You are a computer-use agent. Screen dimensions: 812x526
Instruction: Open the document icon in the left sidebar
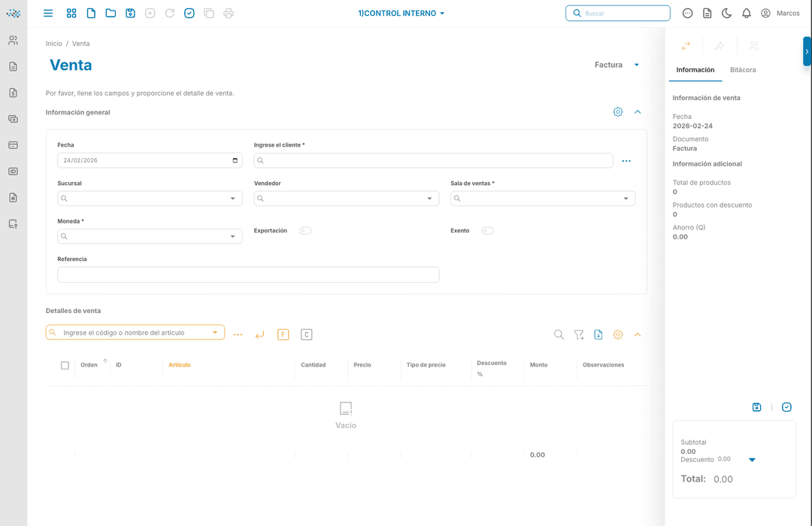(x=14, y=66)
